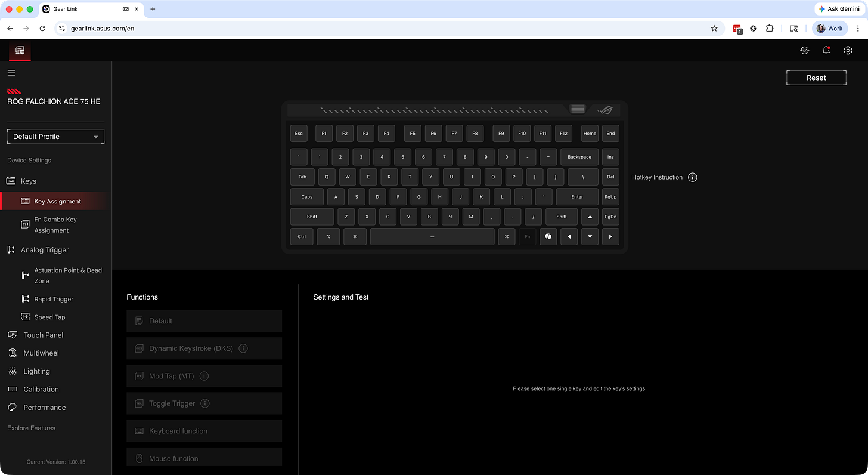Show info for Dynamic Keystroke (DKS)
The height and width of the screenshot is (475, 868).
click(243, 348)
